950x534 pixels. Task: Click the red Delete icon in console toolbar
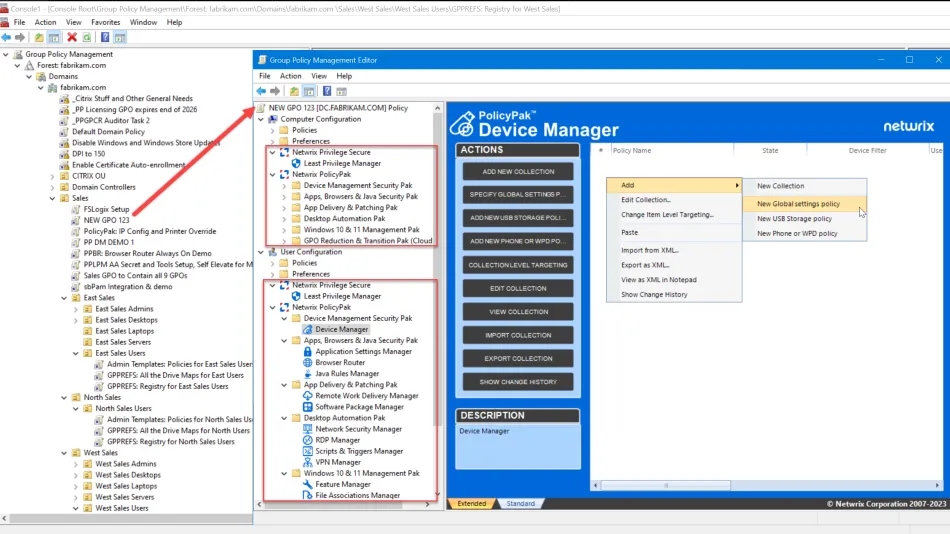pos(72,37)
